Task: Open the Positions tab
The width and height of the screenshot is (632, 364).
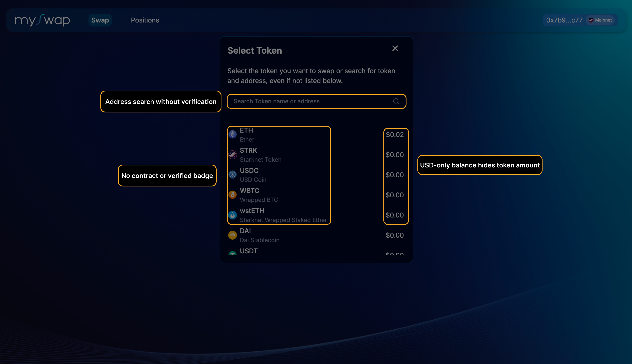Action: coord(145,20)
